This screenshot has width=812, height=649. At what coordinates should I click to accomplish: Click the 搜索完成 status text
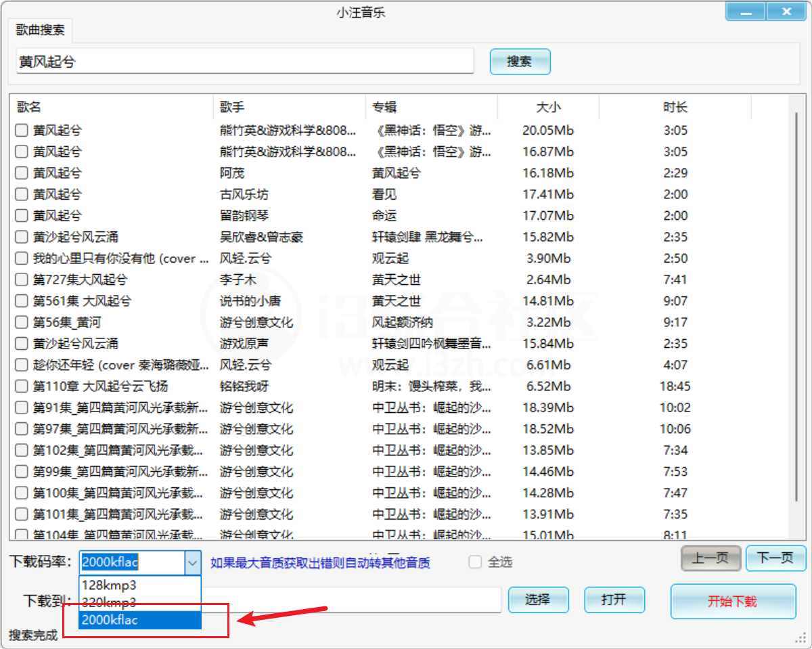pos(33,635)
